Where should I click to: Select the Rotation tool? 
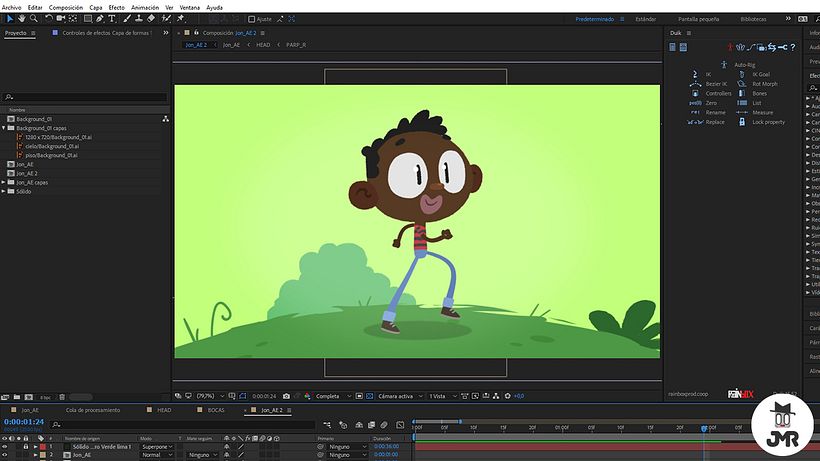coord(49,19)
